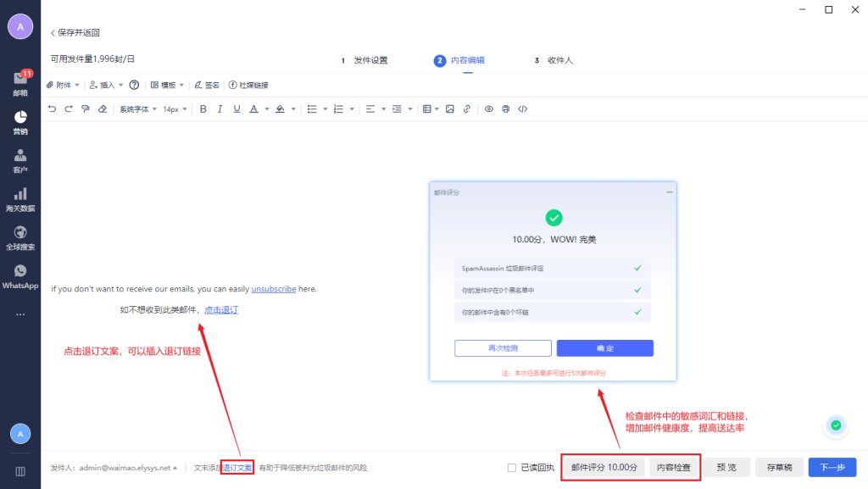Toggle the eye preview icon in toolbar
Screen dimensions: 868x489
click(489, 109)
